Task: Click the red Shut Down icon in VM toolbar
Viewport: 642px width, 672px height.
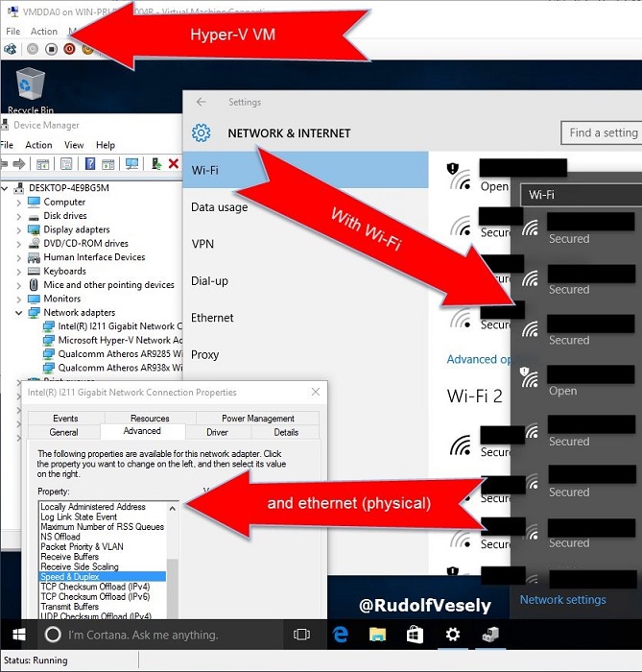Action: pyautogui.click(x=69, y=49)
